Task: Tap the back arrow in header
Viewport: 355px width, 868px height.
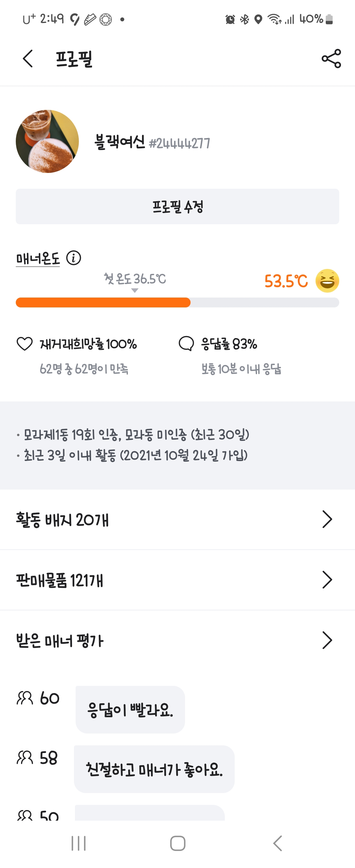Action: pyautogui.click(x=28, y=59)
